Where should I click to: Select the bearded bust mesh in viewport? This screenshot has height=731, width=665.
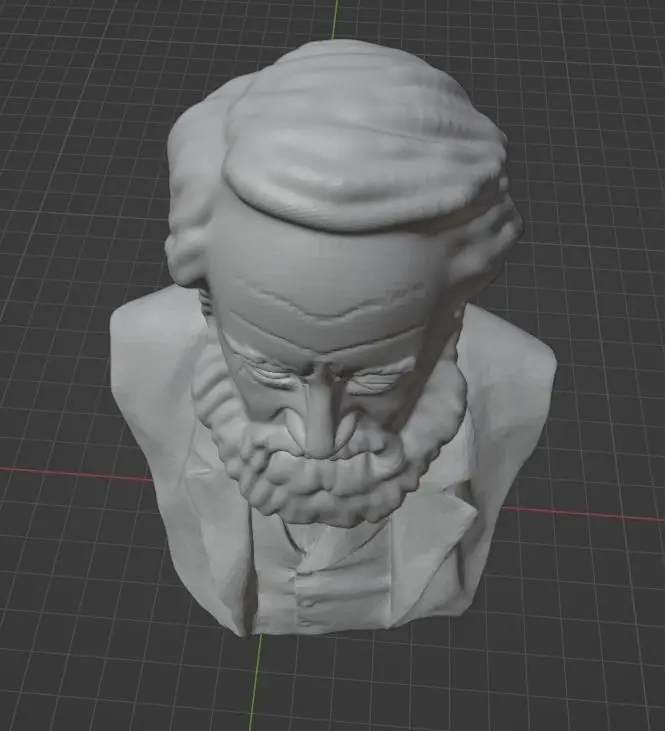coord(332,340)
